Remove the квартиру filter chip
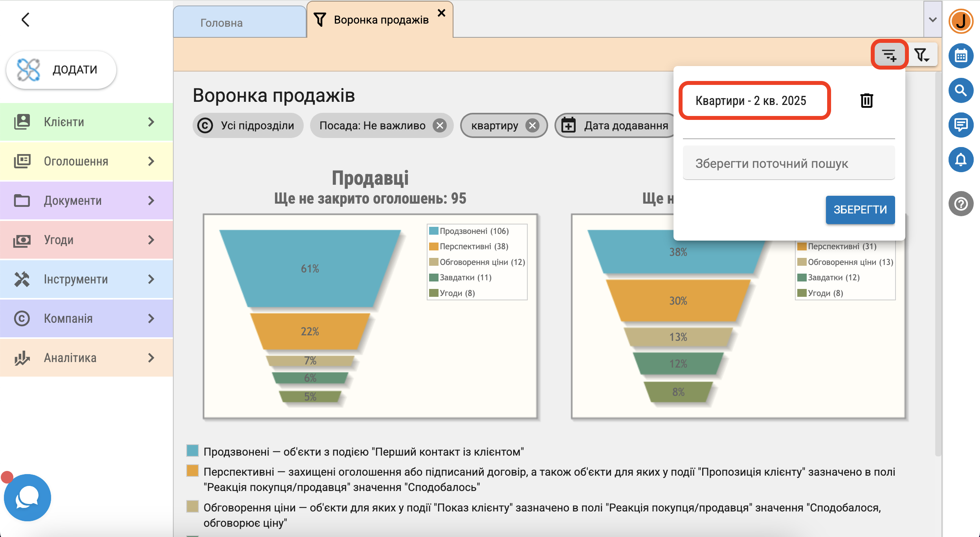 532,126
